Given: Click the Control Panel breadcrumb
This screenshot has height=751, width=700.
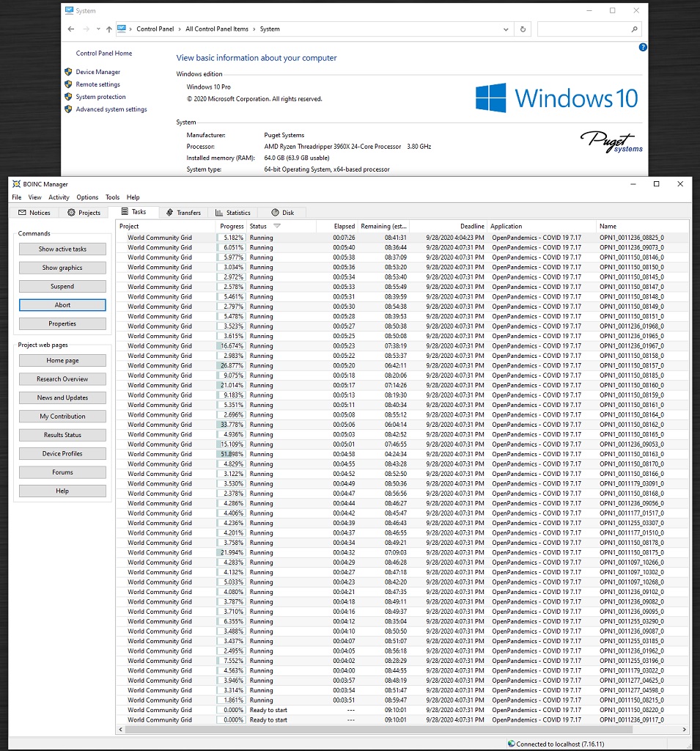Looking at the screenshot, I should point(155,29).
